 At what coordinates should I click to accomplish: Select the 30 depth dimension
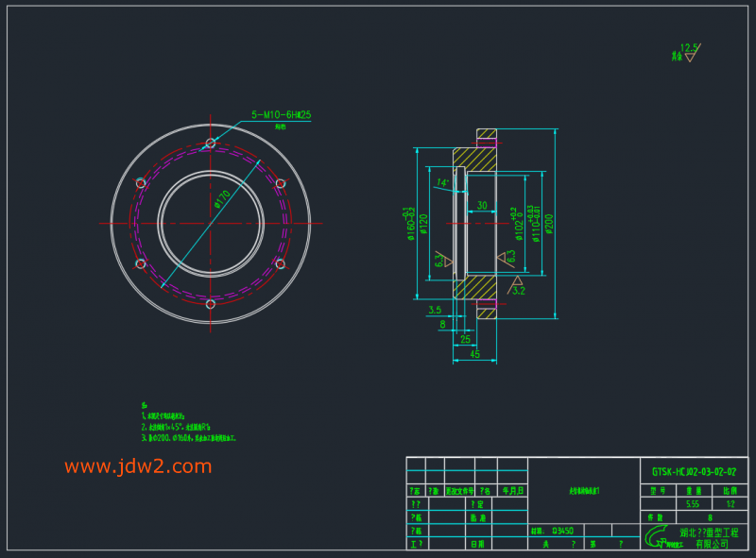point(482,205)
